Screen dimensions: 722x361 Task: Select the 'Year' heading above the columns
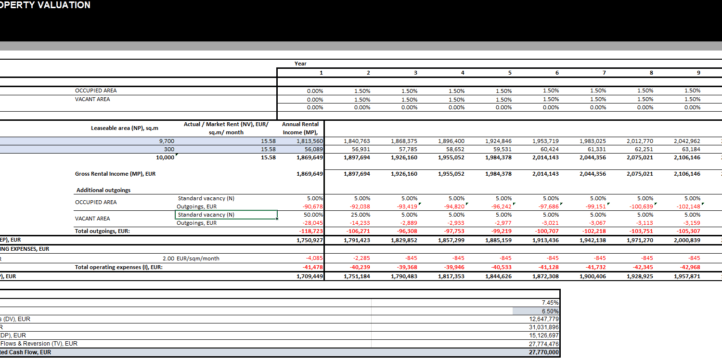tap(300, 64)
